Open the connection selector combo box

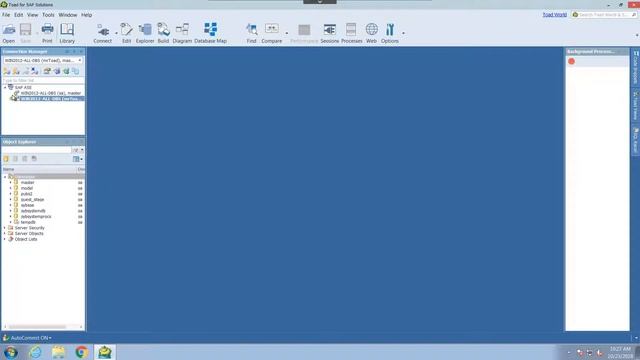(x=43, y=60)
